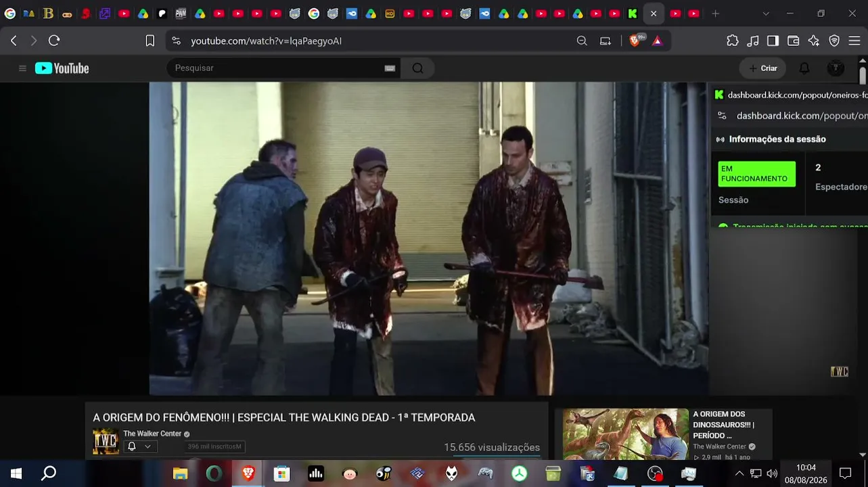
Task: Switch to the first Google tab
Action: (9, 14)
